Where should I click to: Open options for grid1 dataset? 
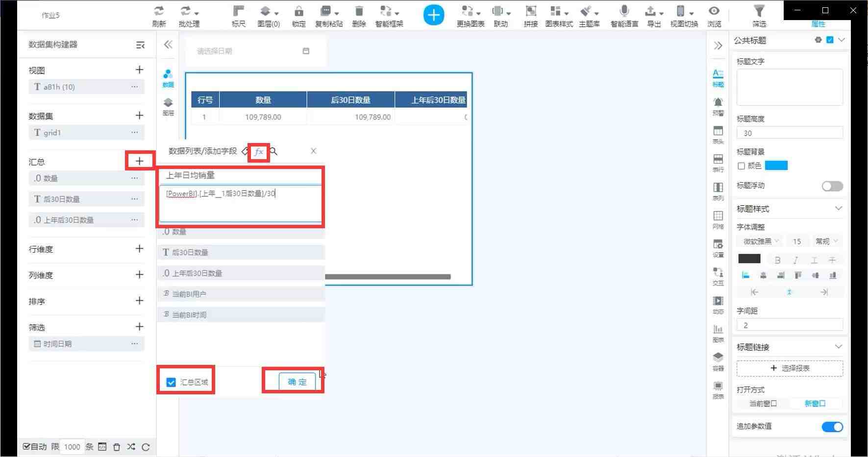[x=134, y=132]
